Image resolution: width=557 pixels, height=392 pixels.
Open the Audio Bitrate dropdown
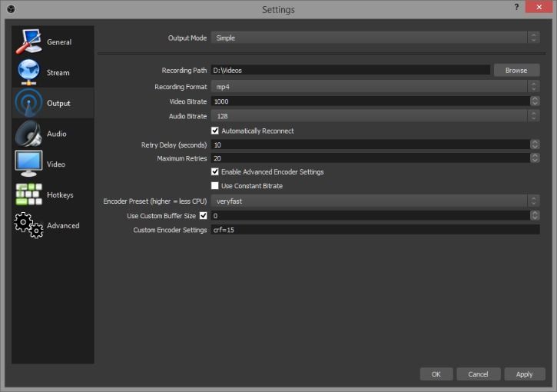pyautogui.click(x=376, y=116)
